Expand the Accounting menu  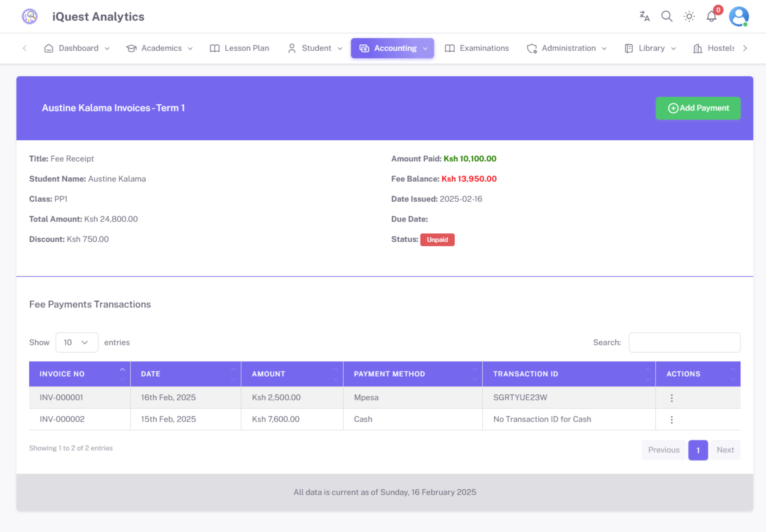[392, 48]
